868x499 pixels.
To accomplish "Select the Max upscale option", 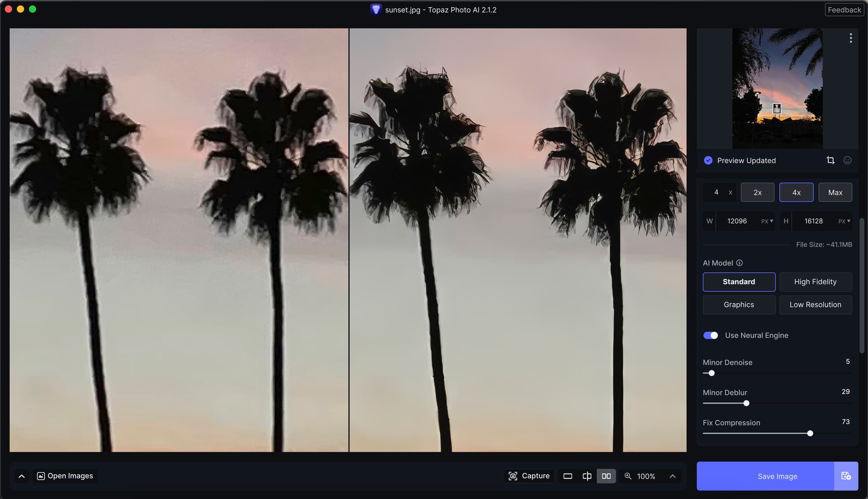I will coord(835,193).
